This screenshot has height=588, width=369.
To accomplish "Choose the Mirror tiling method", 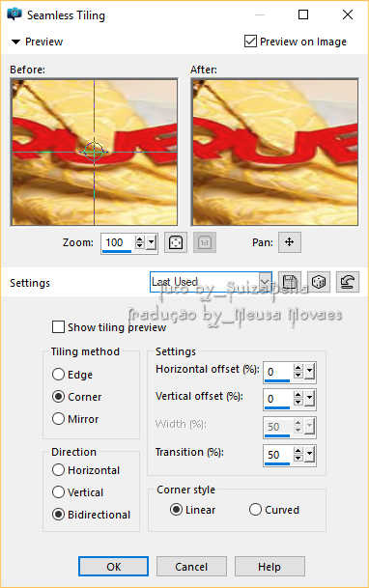I will click(58, 418).
